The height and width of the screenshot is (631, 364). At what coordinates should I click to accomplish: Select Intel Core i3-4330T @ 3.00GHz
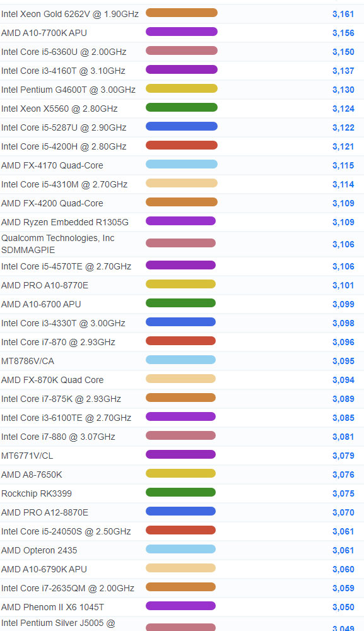tap(63, 323)
